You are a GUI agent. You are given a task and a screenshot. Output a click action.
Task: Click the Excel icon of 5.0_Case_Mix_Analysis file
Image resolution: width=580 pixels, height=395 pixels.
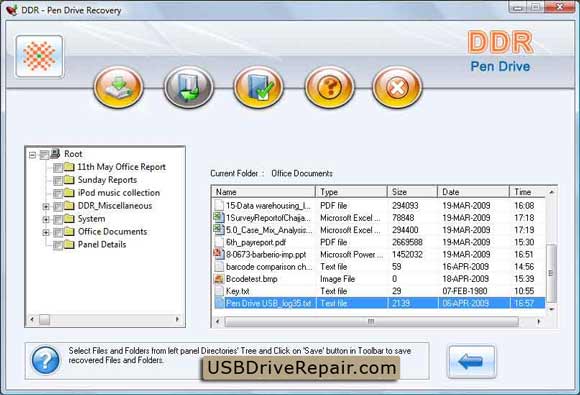[219, 229]
